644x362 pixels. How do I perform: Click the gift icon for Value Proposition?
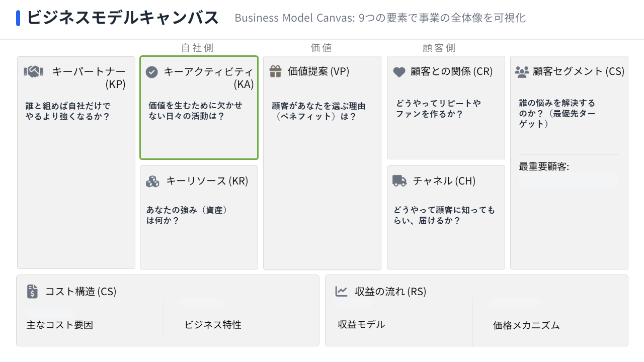click(275, 71)
